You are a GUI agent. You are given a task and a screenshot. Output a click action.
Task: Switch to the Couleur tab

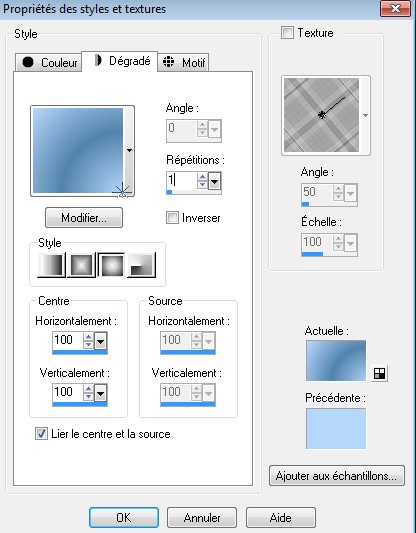click(x=49, y=63)
